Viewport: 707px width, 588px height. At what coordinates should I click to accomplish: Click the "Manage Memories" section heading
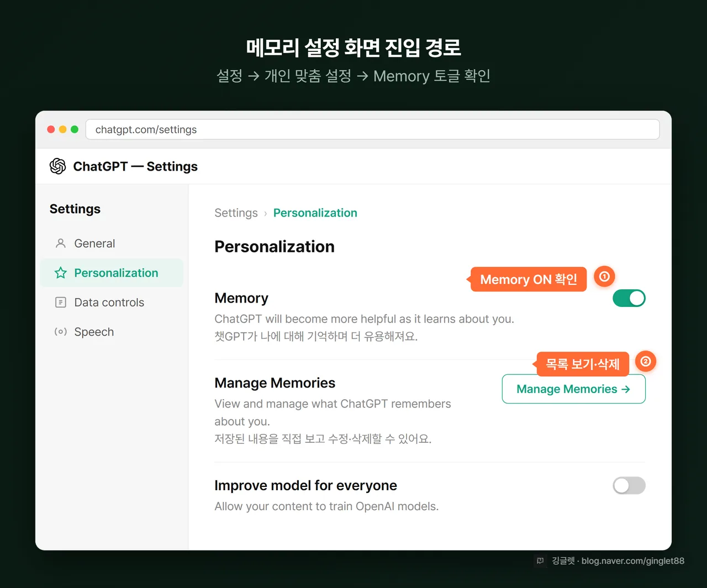[275, 383]
